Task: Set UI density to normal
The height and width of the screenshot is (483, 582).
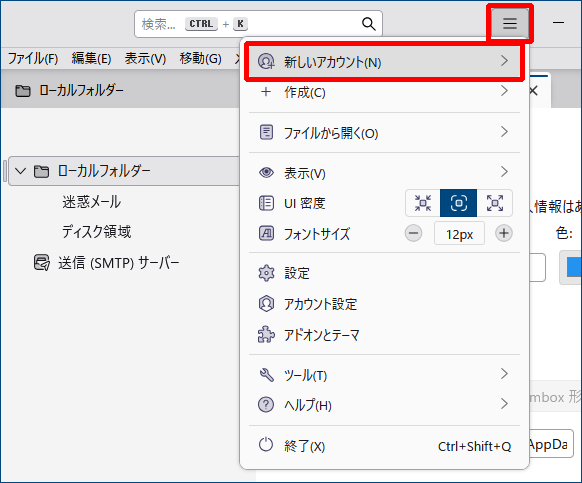Action: click(458, 203)
